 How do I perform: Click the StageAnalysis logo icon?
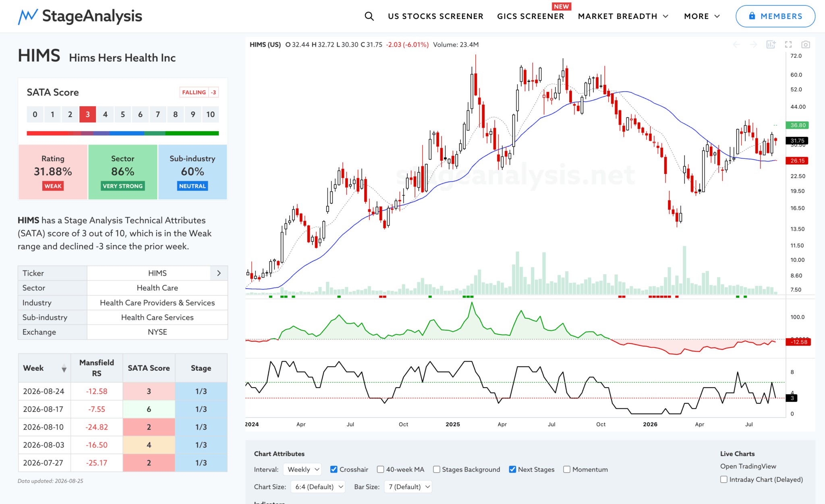click(28, 16)
